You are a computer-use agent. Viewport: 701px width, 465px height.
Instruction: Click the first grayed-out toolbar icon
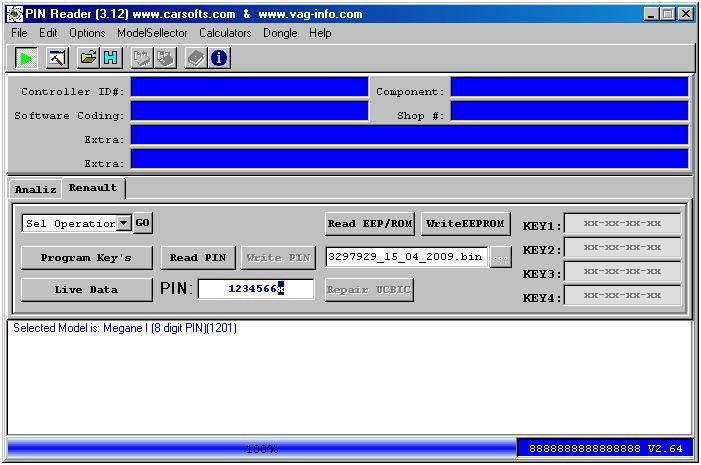pos(142,58)
